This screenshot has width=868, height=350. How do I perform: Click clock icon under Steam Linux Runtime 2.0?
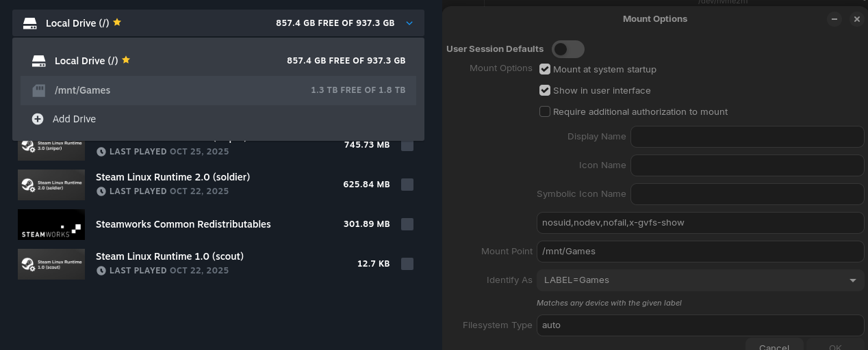point(101,191)
